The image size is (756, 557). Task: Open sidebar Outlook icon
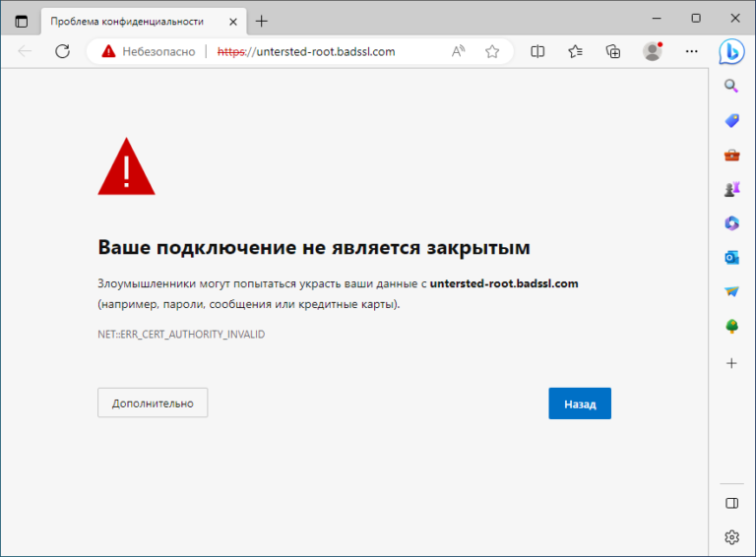coord(732,258)
